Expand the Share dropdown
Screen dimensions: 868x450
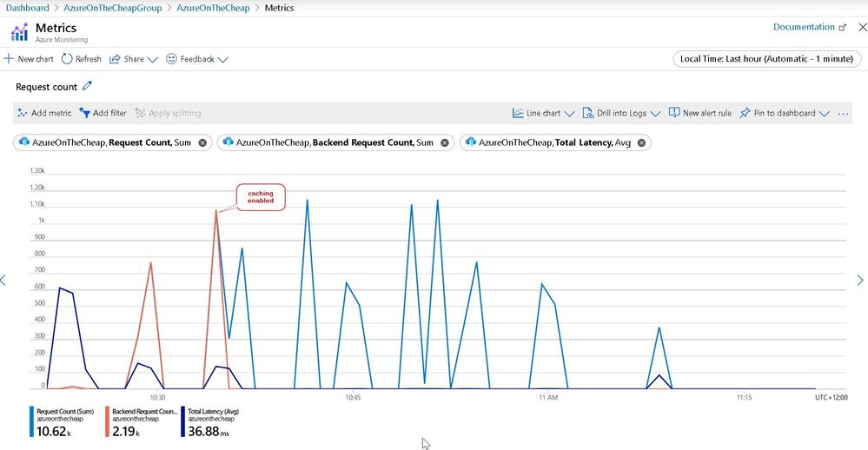153,59
